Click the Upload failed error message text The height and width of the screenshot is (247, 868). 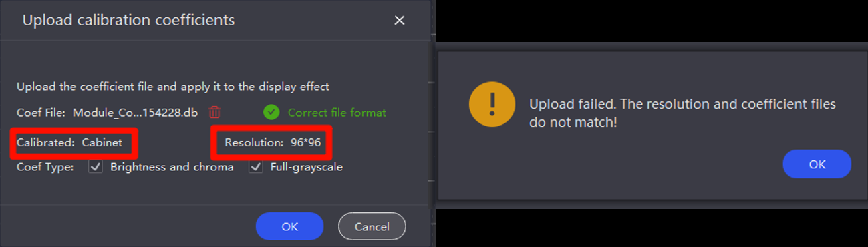pos(682,113)
